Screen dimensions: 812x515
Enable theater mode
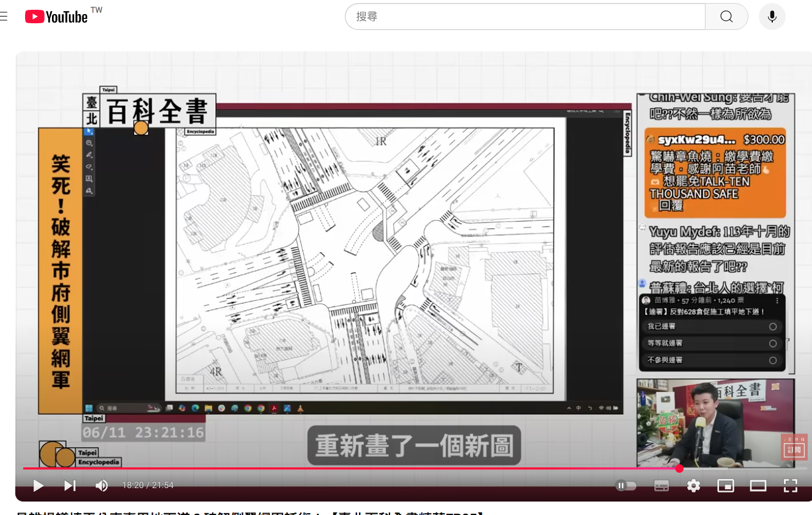[x=758, y=486]
